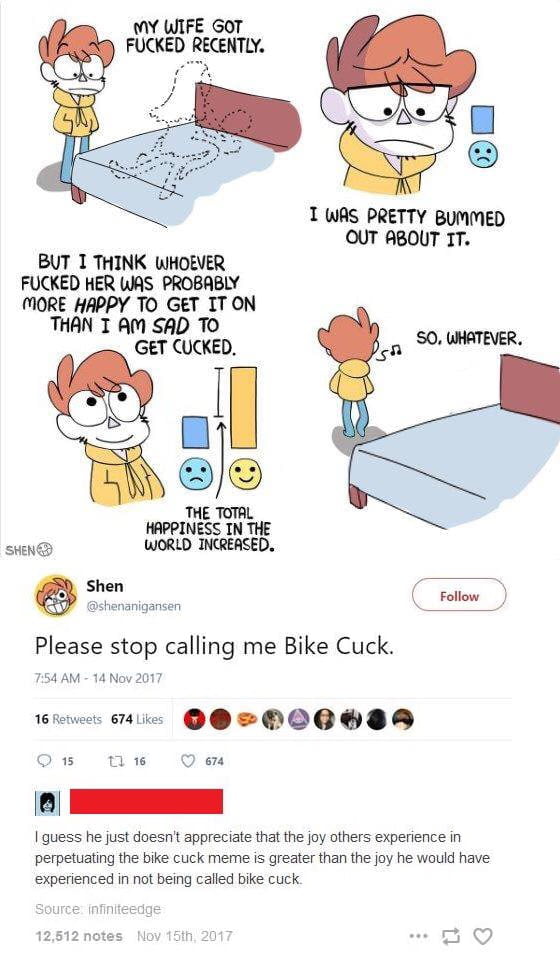Click the Follow button beside Shen
This screenshot has height=962, width=560.
point(459,595)
